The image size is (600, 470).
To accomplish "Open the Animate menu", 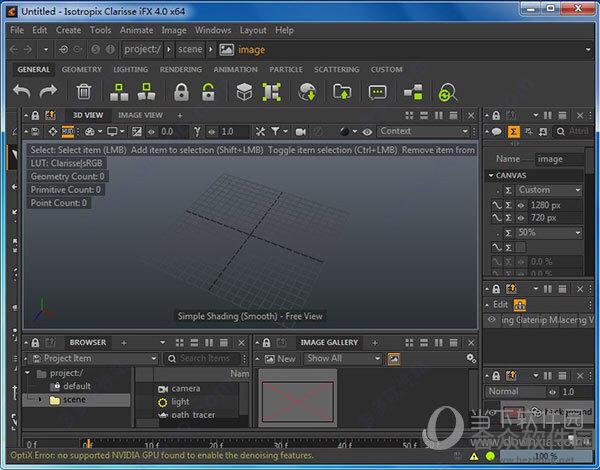I will pos(137,30).
